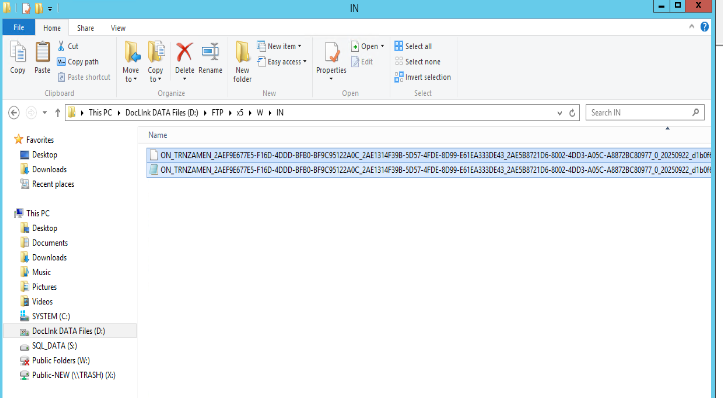Click the Paste clipboard icon

coord(42,58)
